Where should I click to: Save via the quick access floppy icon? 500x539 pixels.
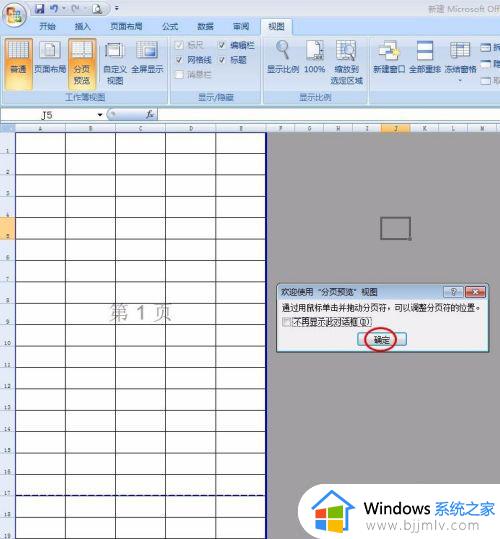click(x=40, y=9)
